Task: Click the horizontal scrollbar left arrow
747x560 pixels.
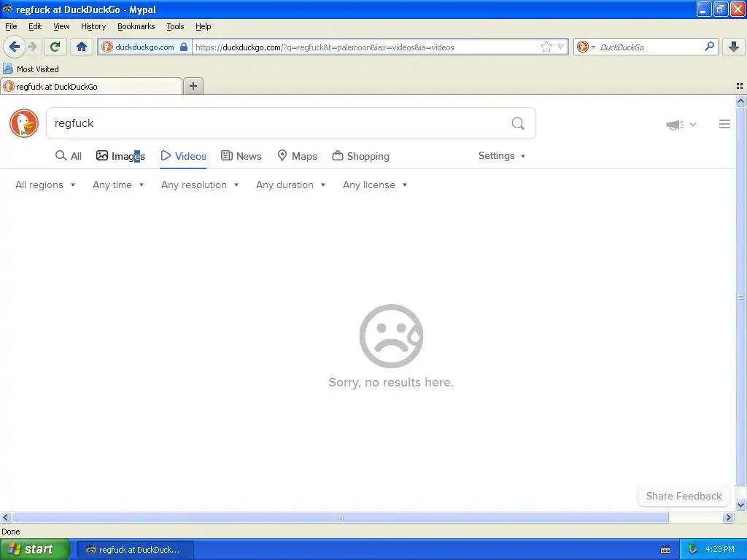Action: coord(6,518)
